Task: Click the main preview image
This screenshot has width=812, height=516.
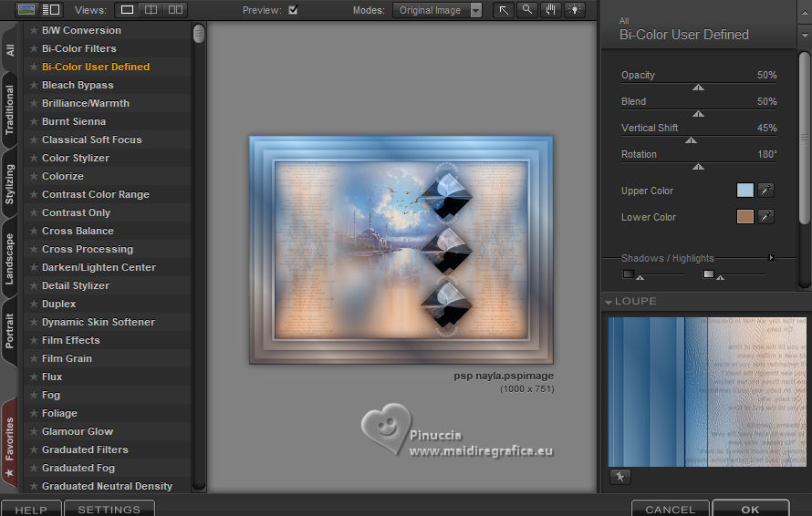Action: click(x=401, y=250)
